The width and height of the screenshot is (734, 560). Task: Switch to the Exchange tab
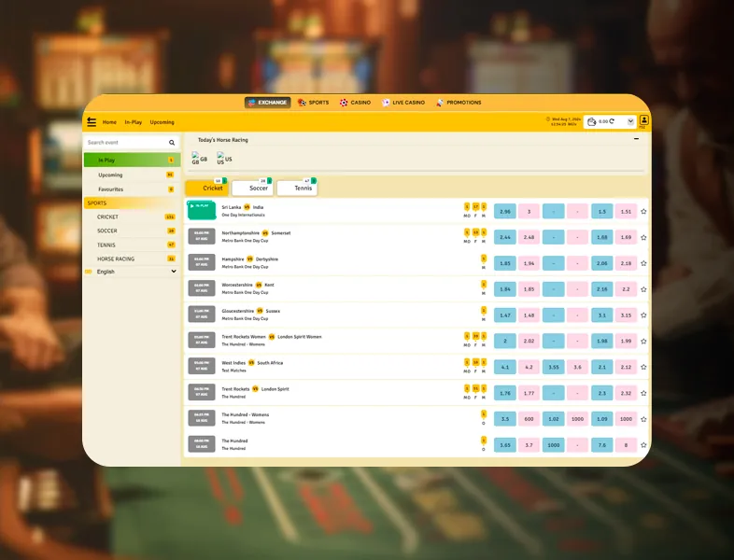click(267, 103)
